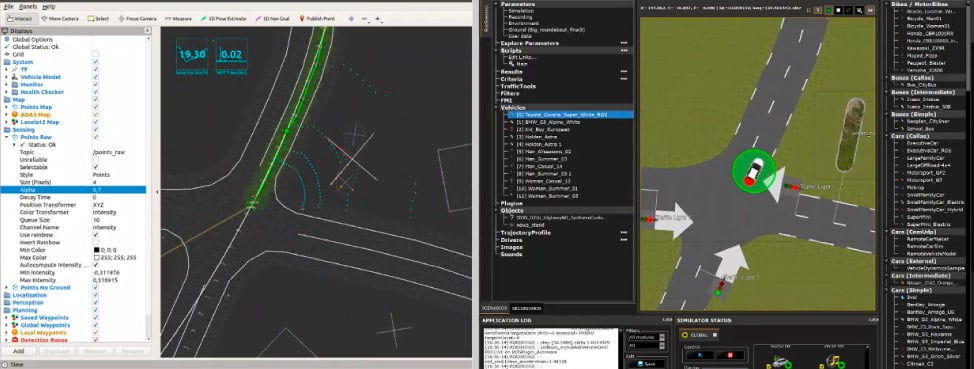Viewport: 974px width, 369px height.
Task: Click the ADAS Map warning icon
Action: pos(16,114)
